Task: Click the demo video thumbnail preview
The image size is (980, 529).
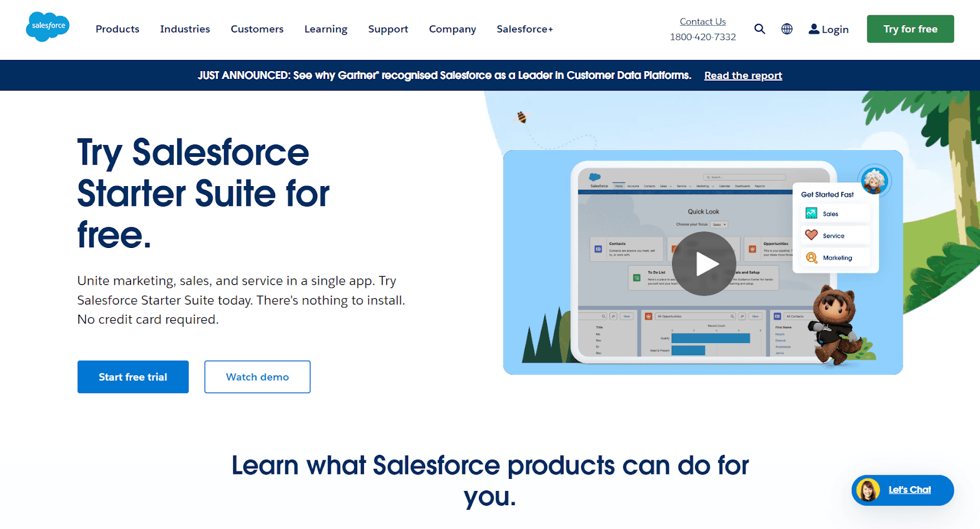Action: pos(703,262)
